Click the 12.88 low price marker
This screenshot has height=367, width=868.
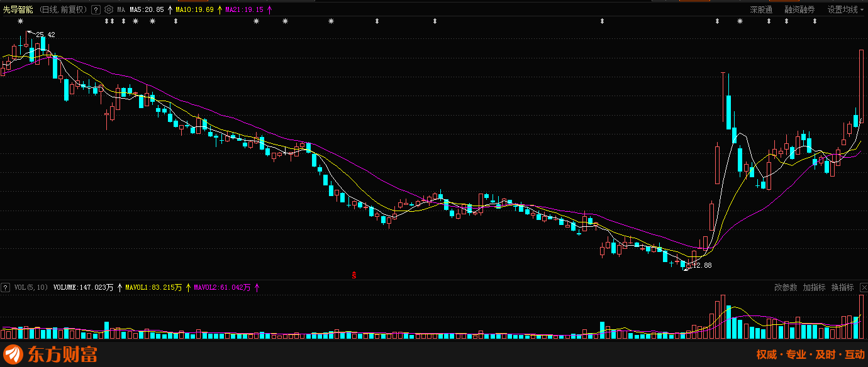(x=702, y=266)
